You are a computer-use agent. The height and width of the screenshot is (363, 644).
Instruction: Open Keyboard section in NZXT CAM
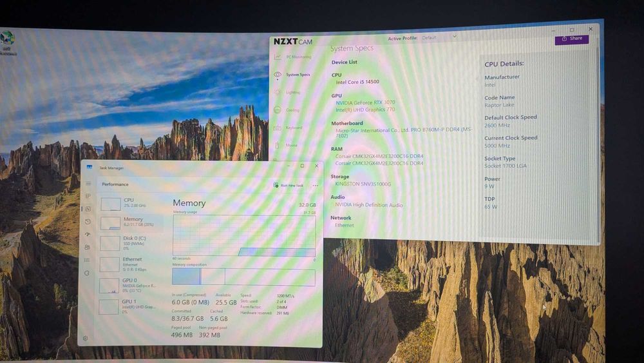[x=289, y=128]
